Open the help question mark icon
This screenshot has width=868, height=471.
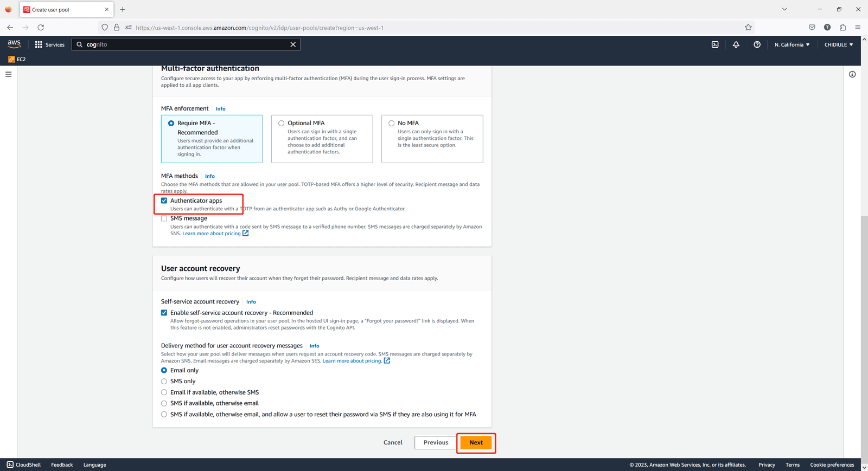click(x=757, y=44)
